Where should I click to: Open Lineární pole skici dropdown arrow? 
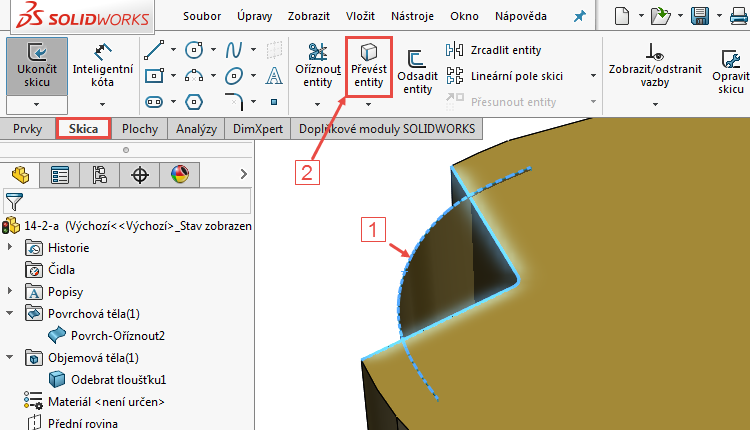(x=594, y=76)
